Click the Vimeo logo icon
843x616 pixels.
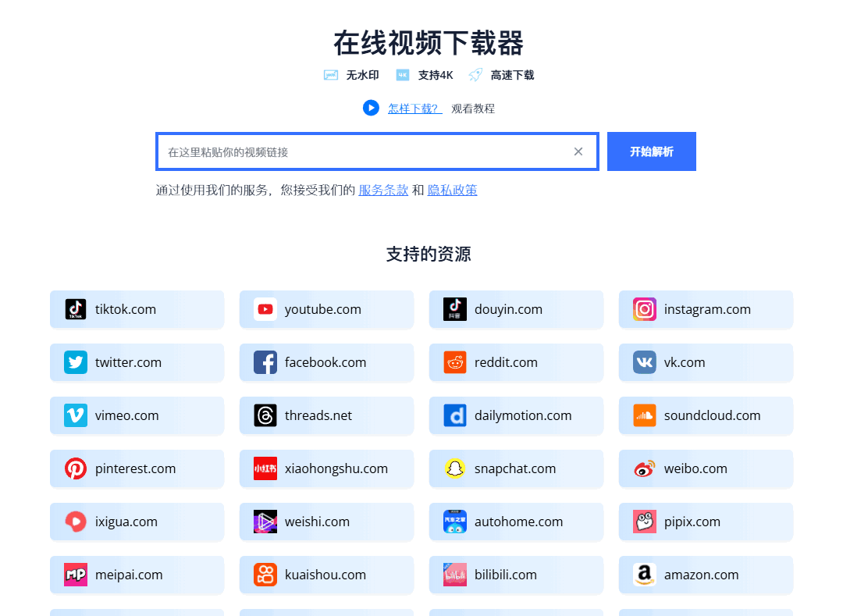[76, 415]
